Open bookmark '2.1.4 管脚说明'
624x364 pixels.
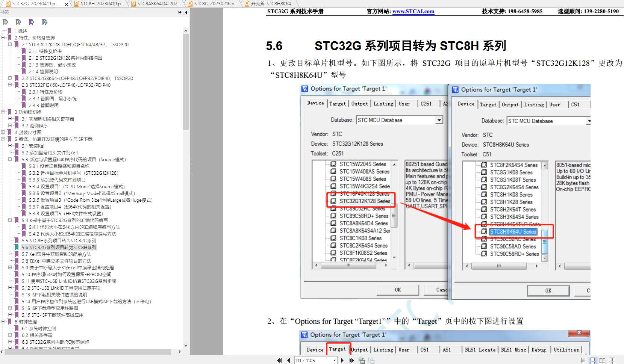tap(43, 71)
